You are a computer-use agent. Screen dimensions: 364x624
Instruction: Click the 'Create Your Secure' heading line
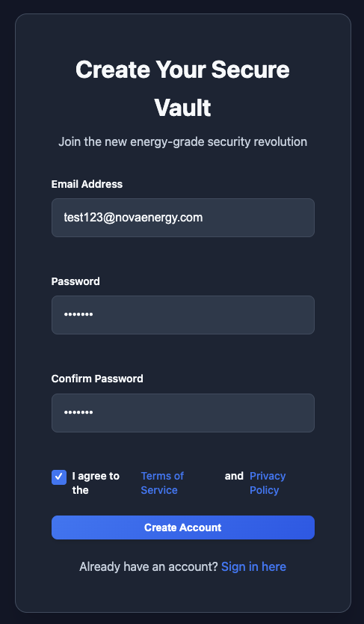(182, 70)
